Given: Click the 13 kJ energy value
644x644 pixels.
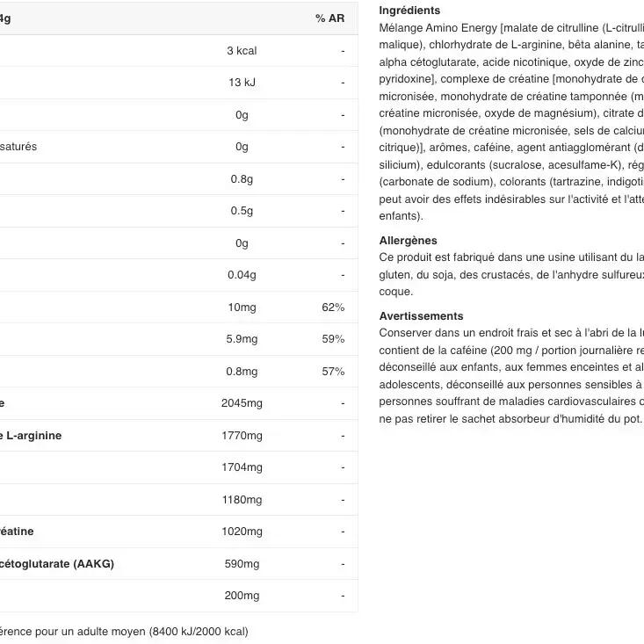Looking at the screenshot, I should click(242, 83).
